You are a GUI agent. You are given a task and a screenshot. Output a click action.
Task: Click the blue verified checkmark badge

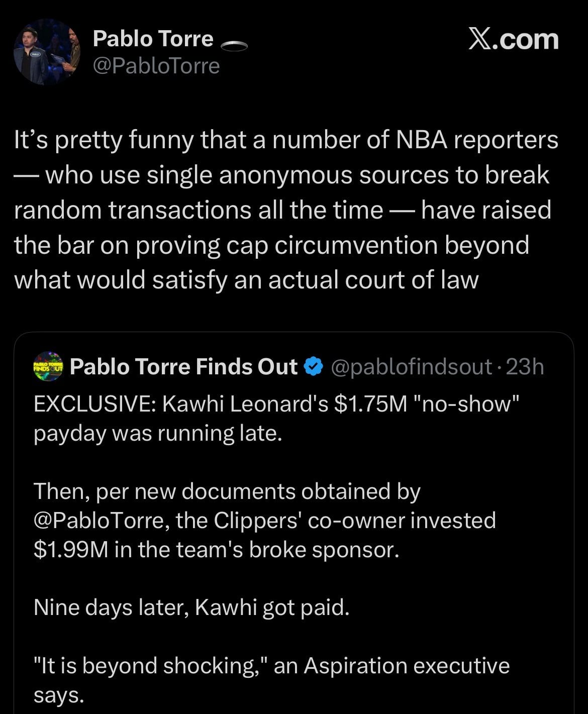coord(314,367)
